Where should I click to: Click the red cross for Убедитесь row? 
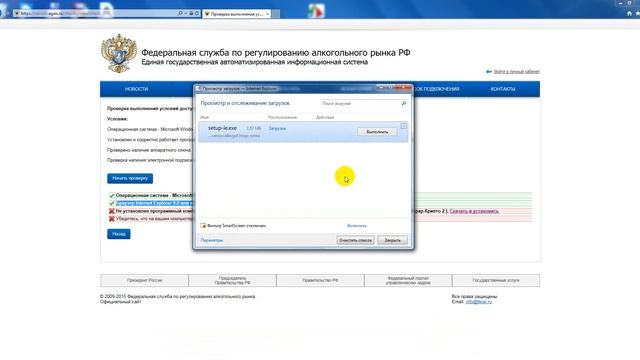point(111,219)
